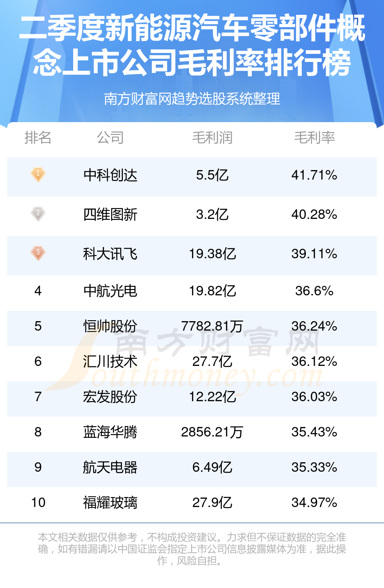Click company name 四维图新
This screenshot has width=384, height=588.
click(x=110, y=214)
